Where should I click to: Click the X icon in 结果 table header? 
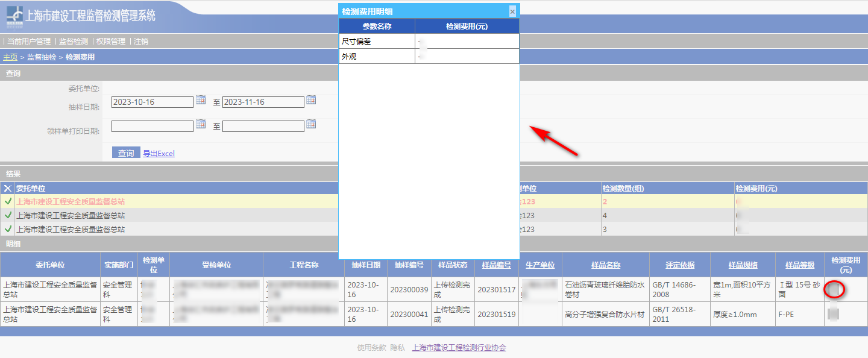pos(8,189)
